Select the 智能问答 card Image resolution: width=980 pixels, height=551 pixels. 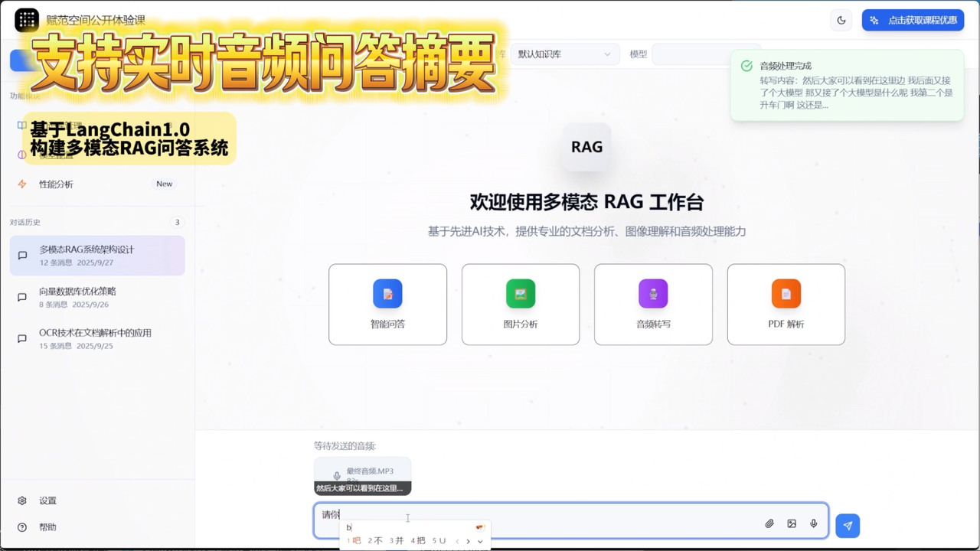387,305
